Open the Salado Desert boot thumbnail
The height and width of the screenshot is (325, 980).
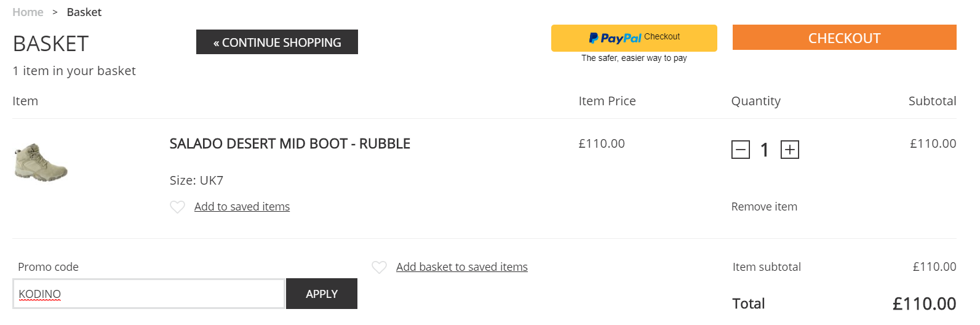point(41,162)
